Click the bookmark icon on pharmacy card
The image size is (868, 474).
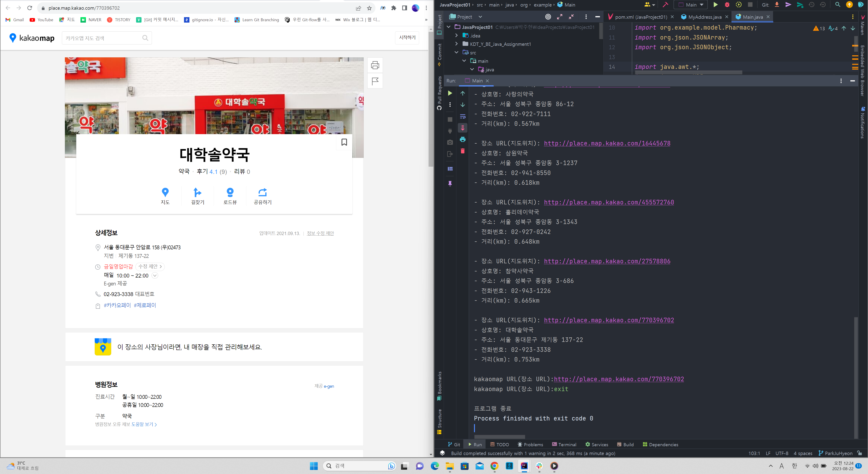pos(344,142)
